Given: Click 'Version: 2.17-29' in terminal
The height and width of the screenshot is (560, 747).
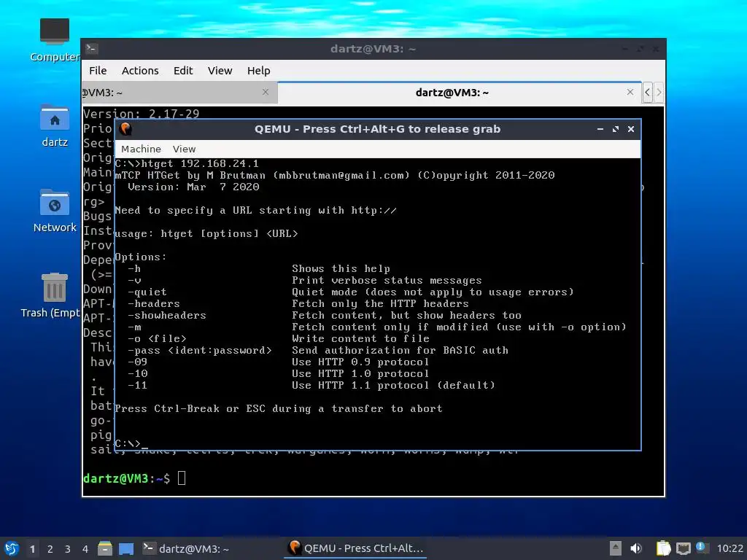Looking at the screenshot, I should pyautogui.click(x=141, y=114).
